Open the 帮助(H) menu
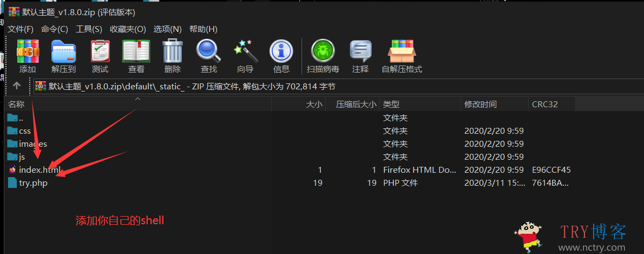This screenshot has width=644, height=254. coord(203,29)
